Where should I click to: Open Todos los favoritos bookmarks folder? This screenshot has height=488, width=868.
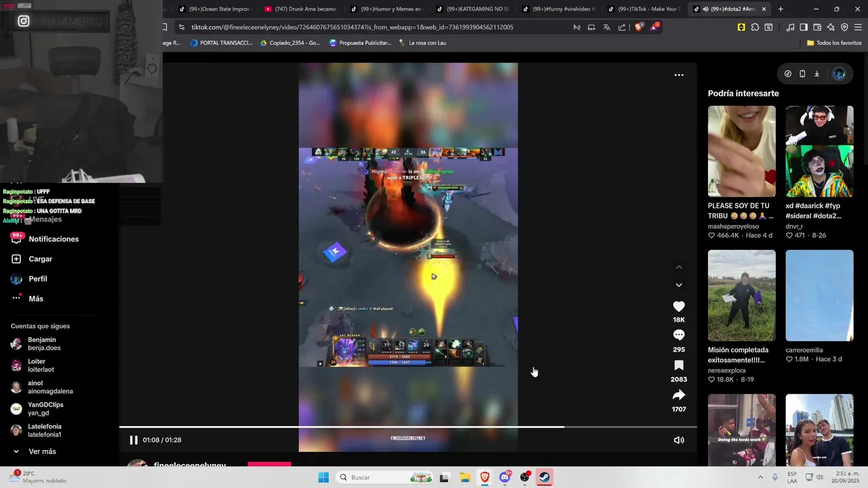click(x=834, y=43)
